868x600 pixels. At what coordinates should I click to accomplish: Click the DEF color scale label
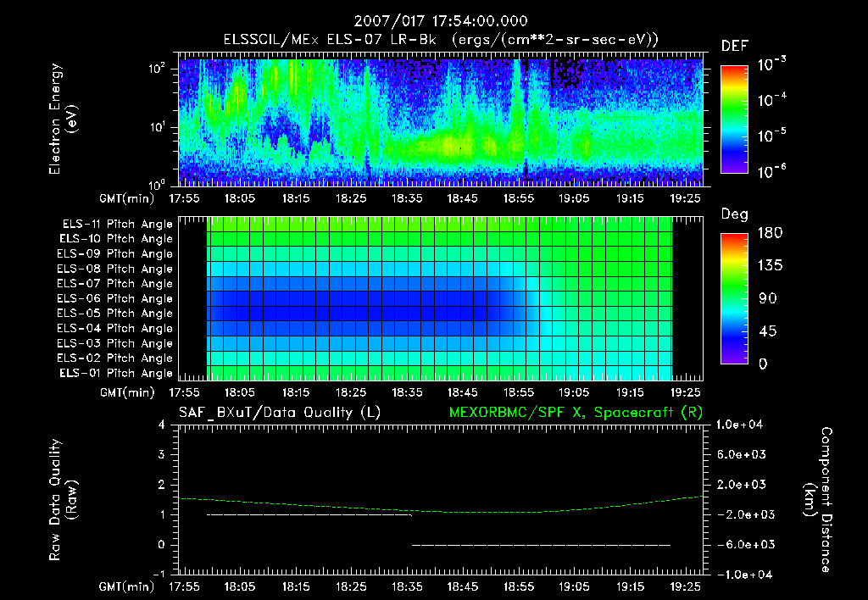pos(735,47)
